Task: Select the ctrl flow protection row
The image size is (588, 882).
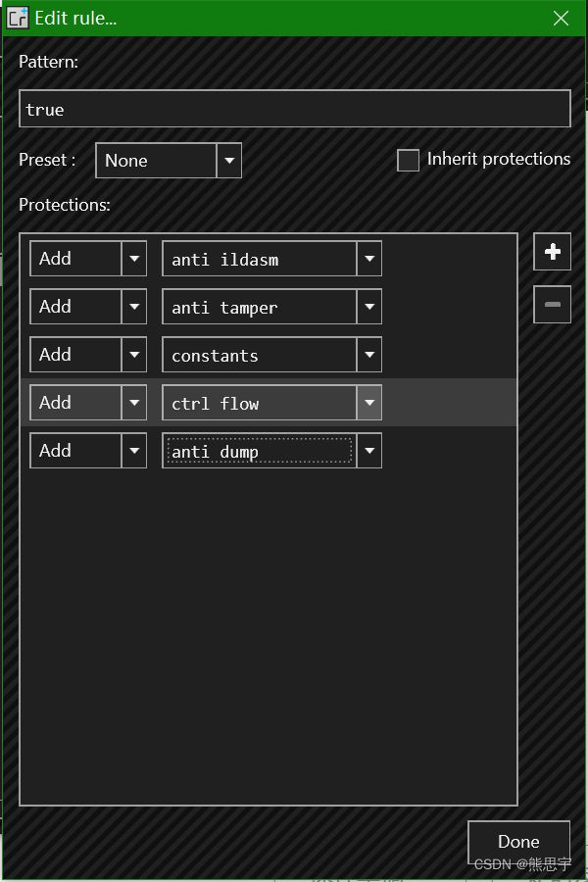Action: tap(269, 402)
